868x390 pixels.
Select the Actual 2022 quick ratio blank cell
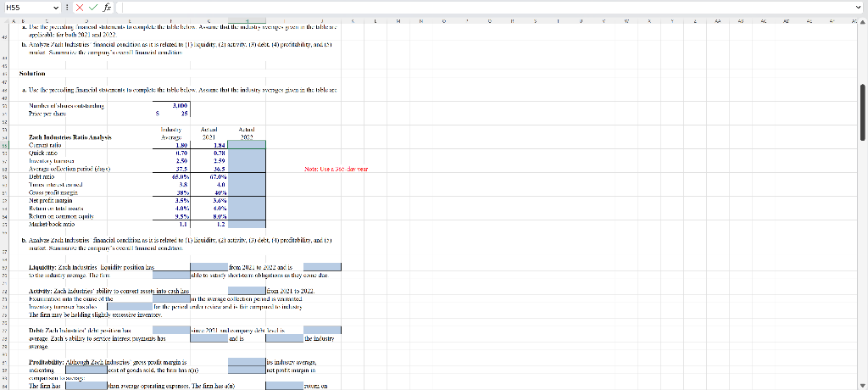pos(247,153)
